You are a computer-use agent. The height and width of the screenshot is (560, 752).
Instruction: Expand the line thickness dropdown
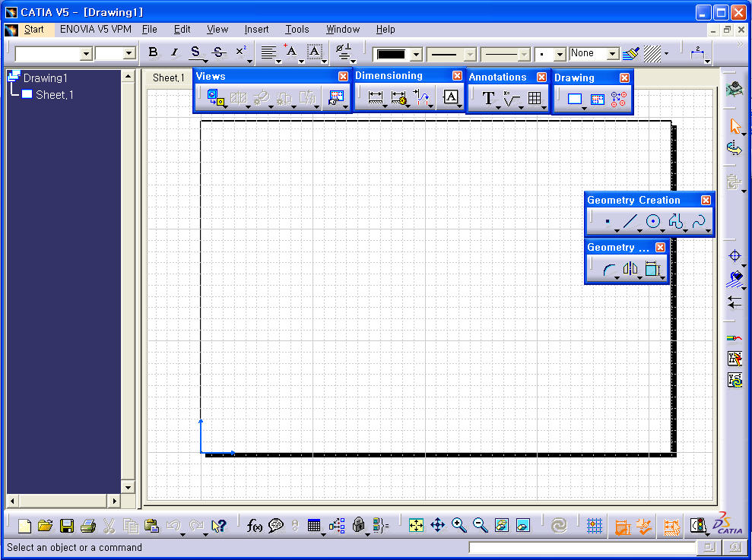pyautogui.click(x=470, y=55)
